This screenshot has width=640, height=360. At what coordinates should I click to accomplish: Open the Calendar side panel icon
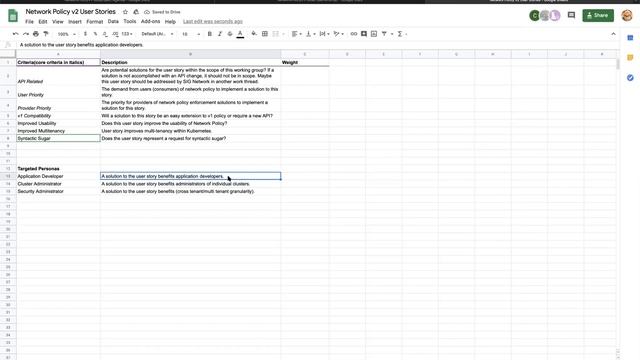(x=630, y=38)
